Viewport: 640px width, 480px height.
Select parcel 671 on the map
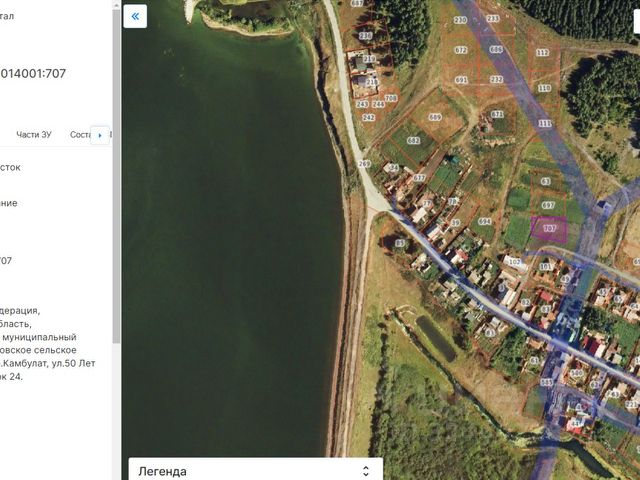[497, 114]
